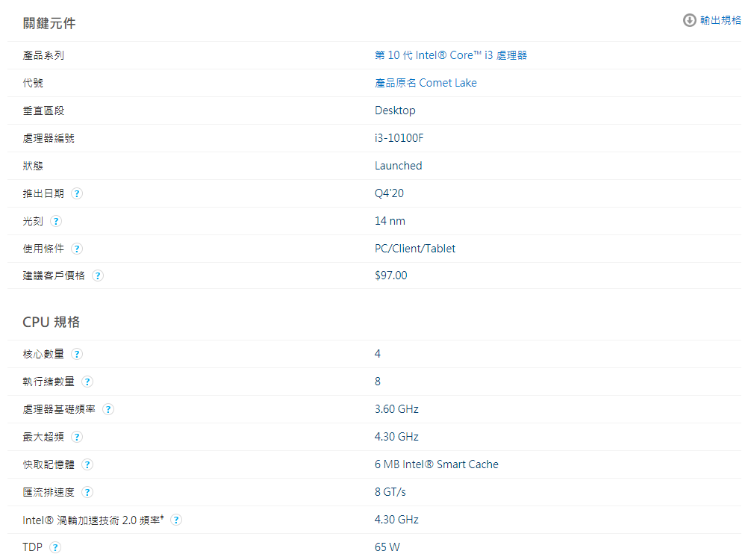The height and width of the screenshot is (560, 751).
Task: Click the CPU 規格 section heading
Action: 51,322
